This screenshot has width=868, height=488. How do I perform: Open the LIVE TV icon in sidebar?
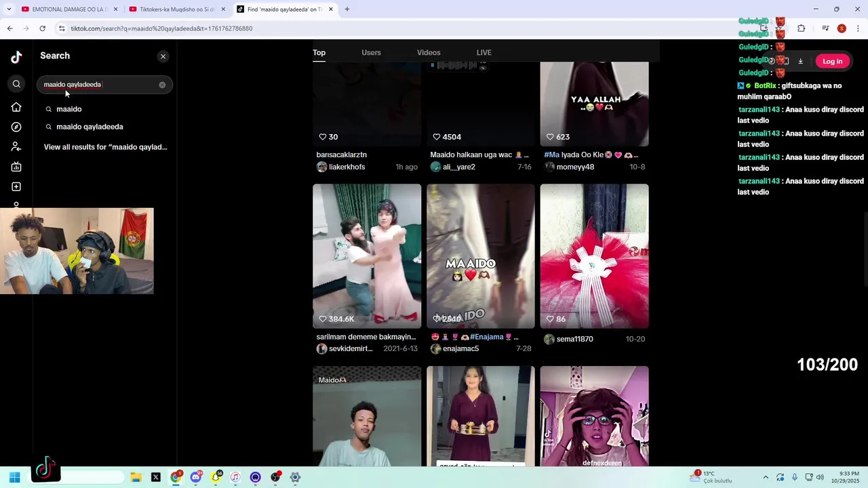[x=16, y=167]
